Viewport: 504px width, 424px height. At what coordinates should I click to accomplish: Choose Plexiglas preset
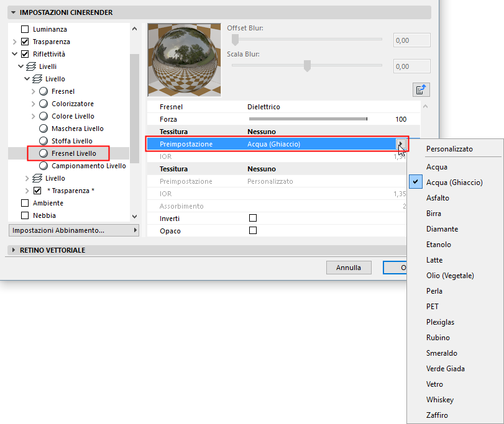[455, 322]
